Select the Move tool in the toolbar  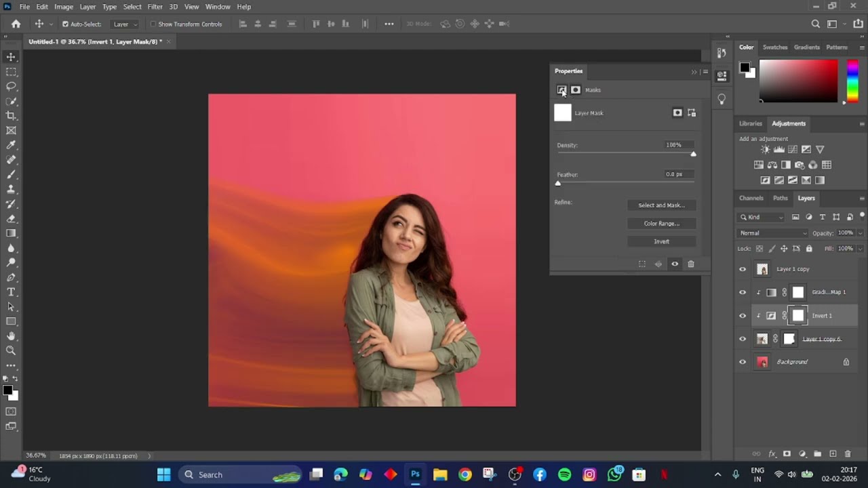click(x=11, y=57)
